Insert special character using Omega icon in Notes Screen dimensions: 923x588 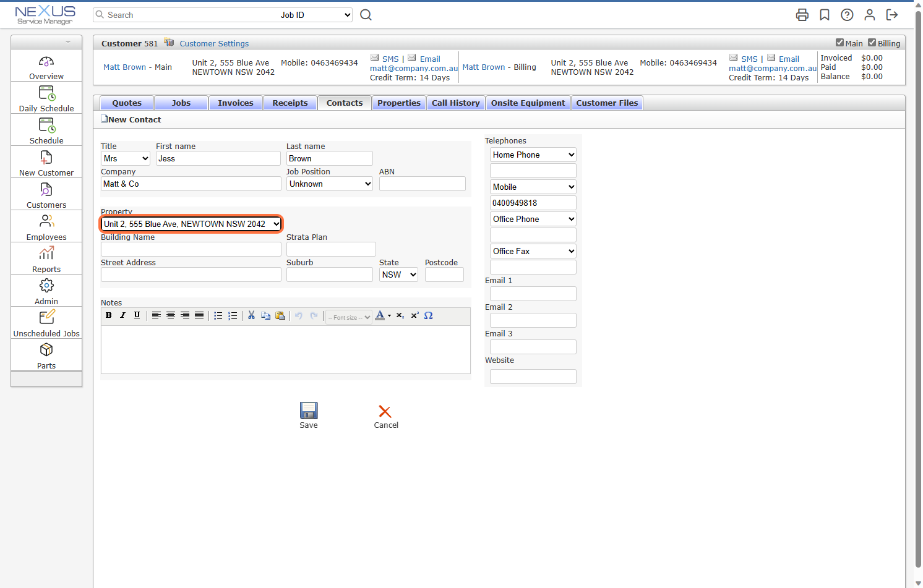point(428,316)
